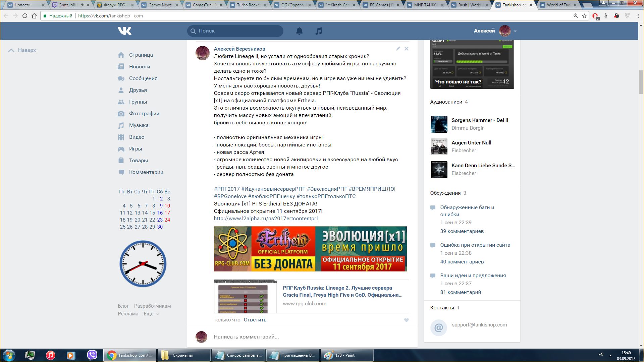The image size is (644, 362).
Task: Click the Музыка sidebar icon
Action: [121, 125]
